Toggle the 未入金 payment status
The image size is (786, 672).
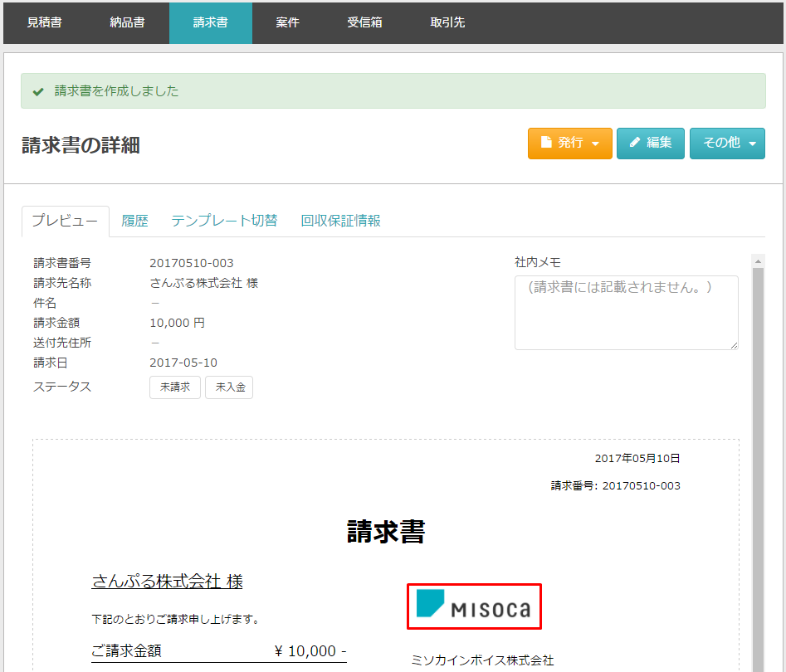(x=229, y=387)
